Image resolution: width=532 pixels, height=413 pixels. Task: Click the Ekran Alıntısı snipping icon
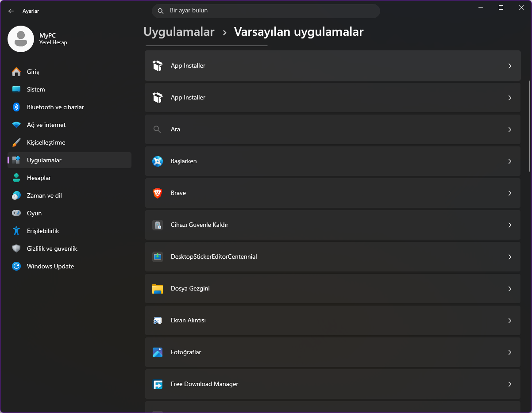158,320
